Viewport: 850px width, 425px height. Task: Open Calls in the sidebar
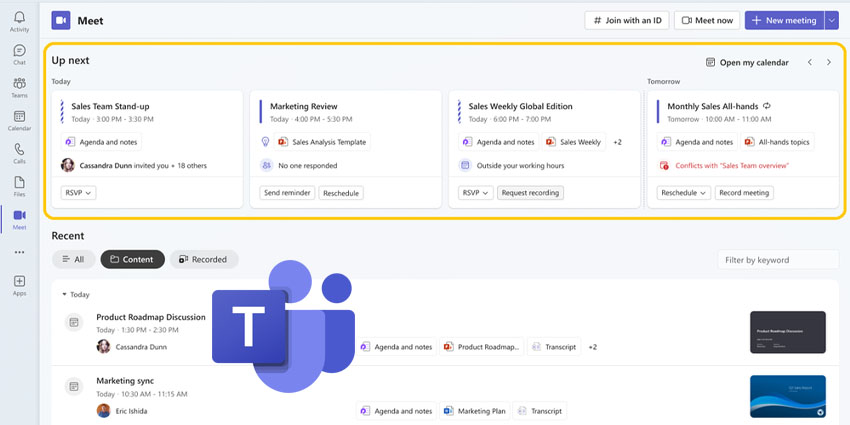click(20, 154)
